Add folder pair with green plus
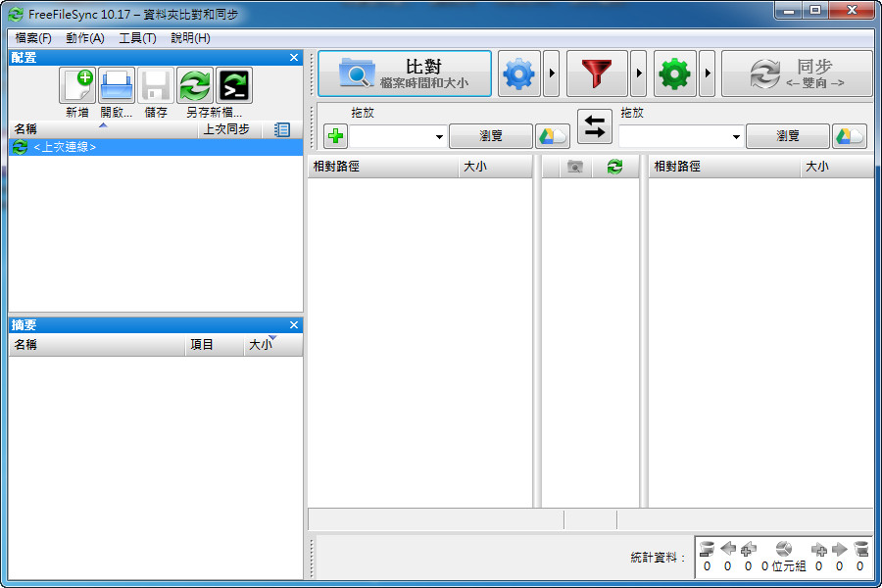 click(336, 136)
